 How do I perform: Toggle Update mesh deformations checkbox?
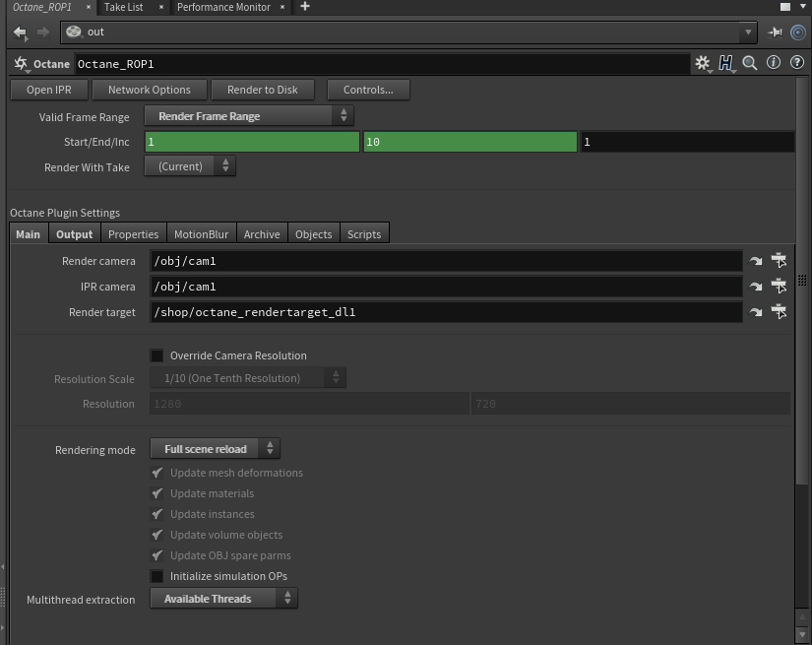coord(156,473)
